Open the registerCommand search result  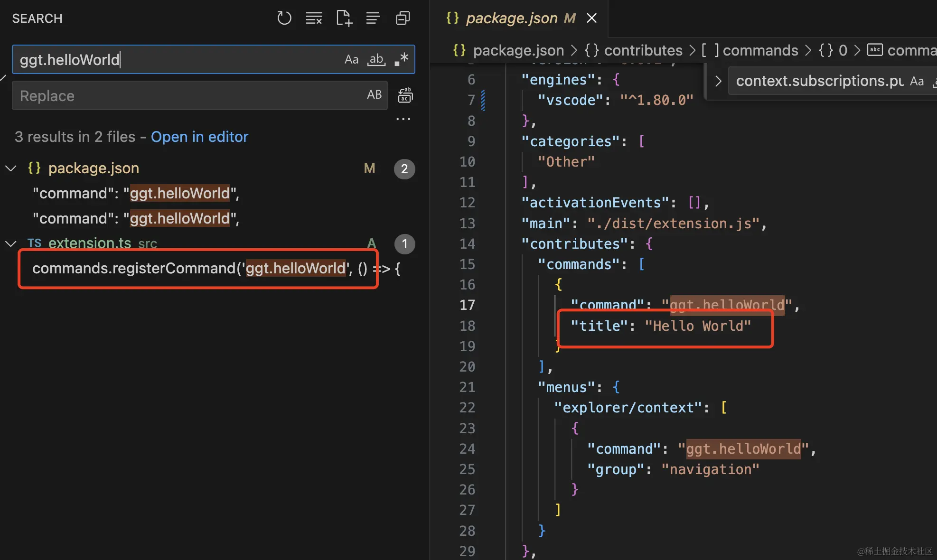(x=190, y=269)
